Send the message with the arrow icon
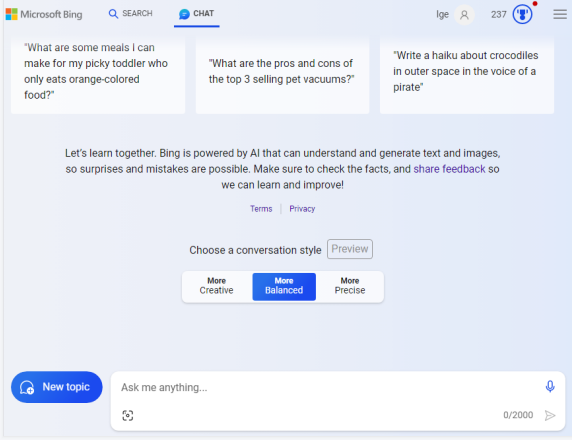The image size is (572, 440). coord(550,415)
